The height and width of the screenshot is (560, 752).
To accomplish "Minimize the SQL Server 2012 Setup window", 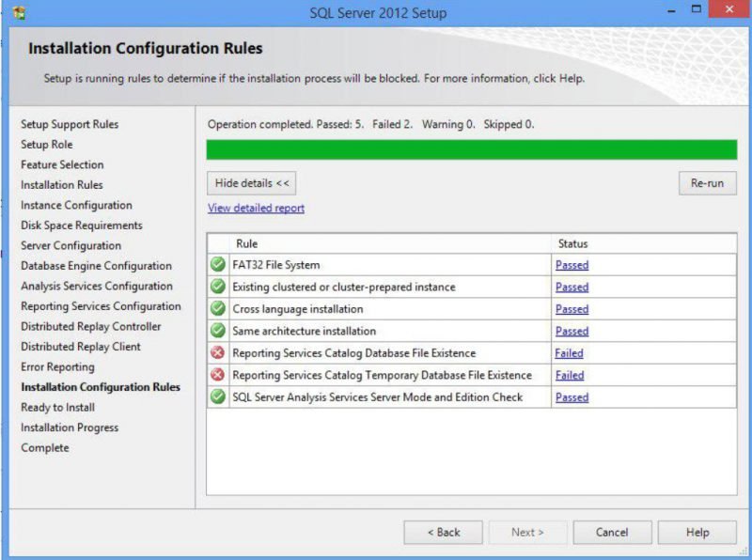I will (671, 9).
